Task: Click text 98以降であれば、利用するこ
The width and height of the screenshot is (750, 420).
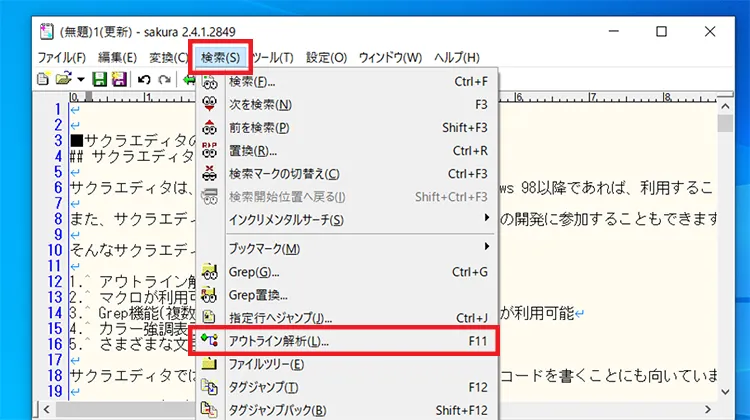Action: pos(617,188)
